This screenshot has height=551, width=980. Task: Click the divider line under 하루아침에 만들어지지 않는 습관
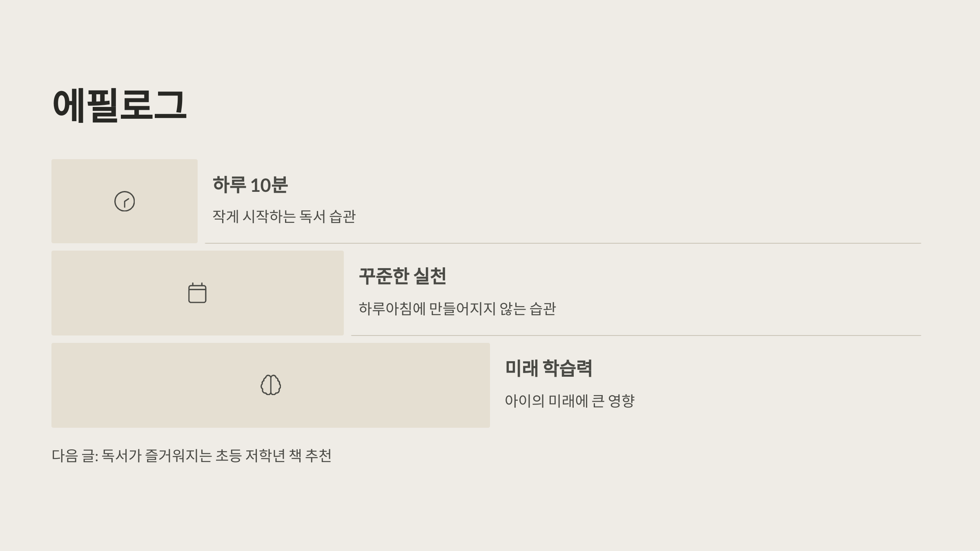click(636, 335)
